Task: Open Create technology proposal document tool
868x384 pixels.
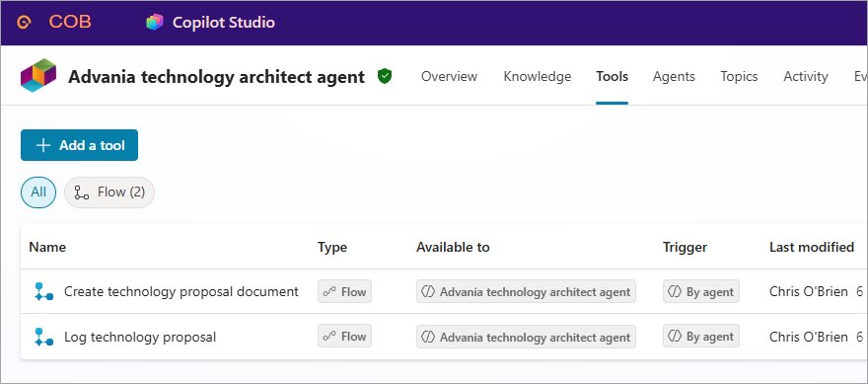Action: coord(181,291)
